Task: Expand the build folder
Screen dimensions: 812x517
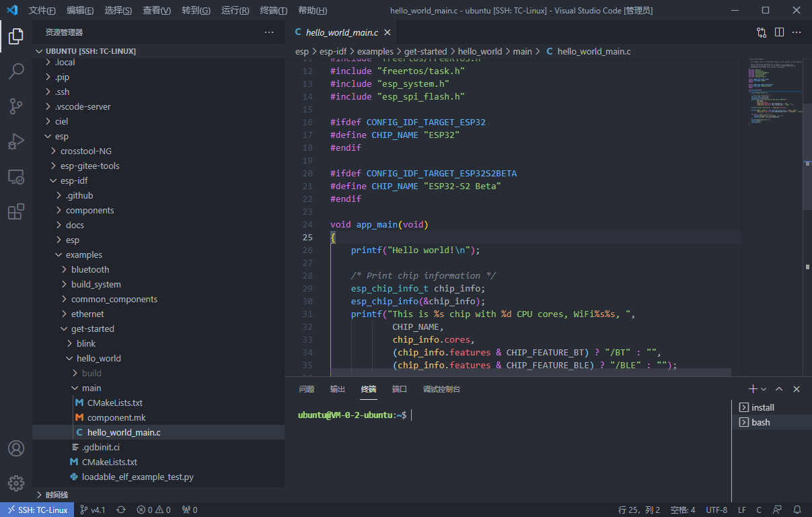Action: (x=158, y=373)
